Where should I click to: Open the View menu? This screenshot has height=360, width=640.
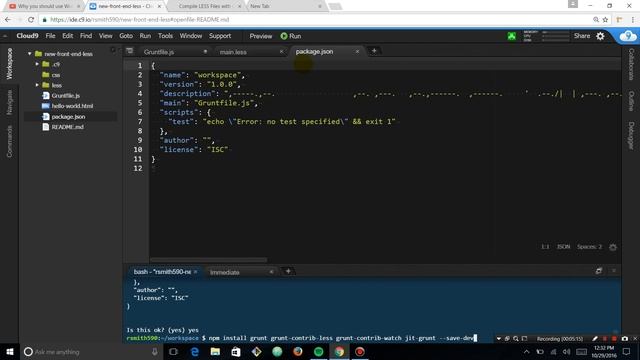point(105,36)
